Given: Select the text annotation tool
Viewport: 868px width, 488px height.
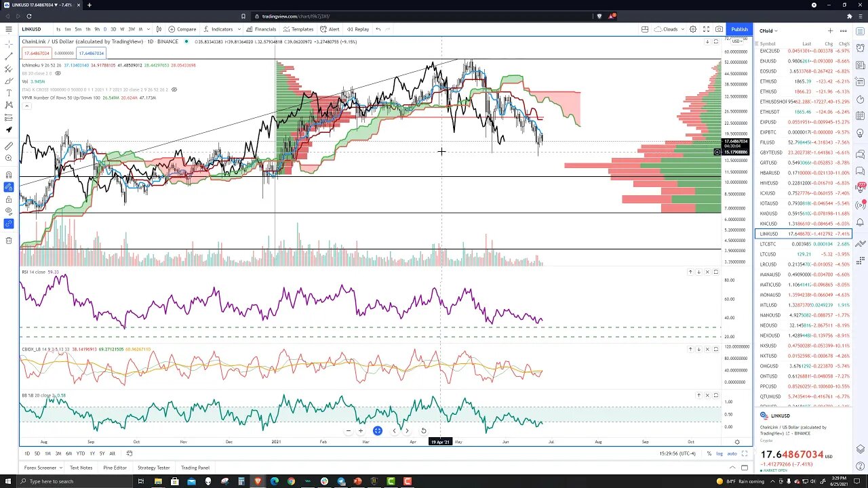Looking at the screenshot, I should coord(9,93).
